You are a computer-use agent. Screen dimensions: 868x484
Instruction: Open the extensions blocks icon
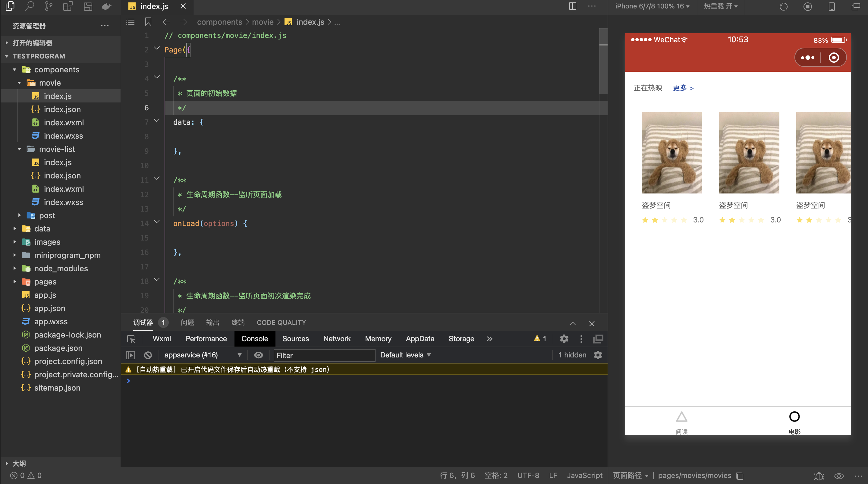click(x=68, y=6)
